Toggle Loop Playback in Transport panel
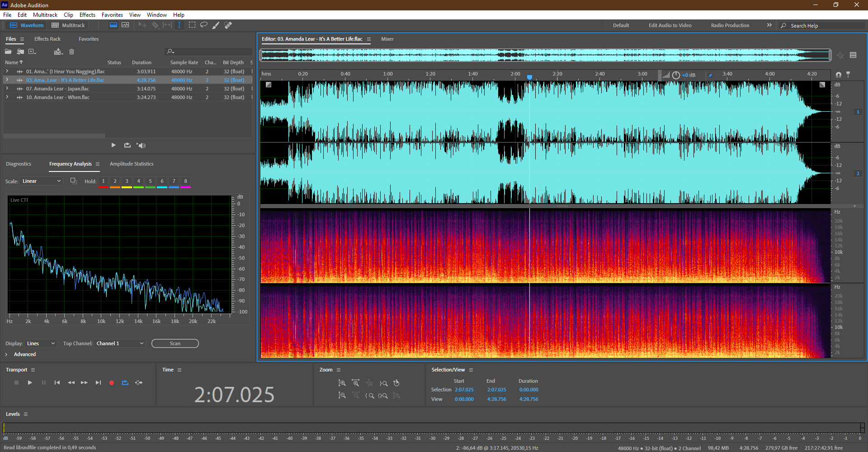 click(125, 383)
